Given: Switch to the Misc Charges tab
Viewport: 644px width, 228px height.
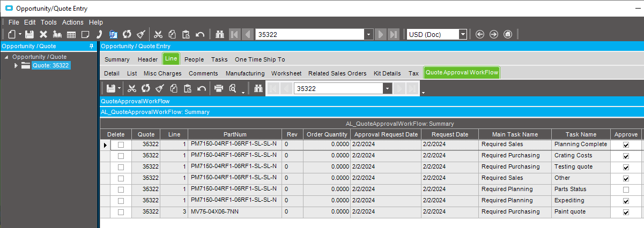Looking at the screenshot, I should pos(162,73).
